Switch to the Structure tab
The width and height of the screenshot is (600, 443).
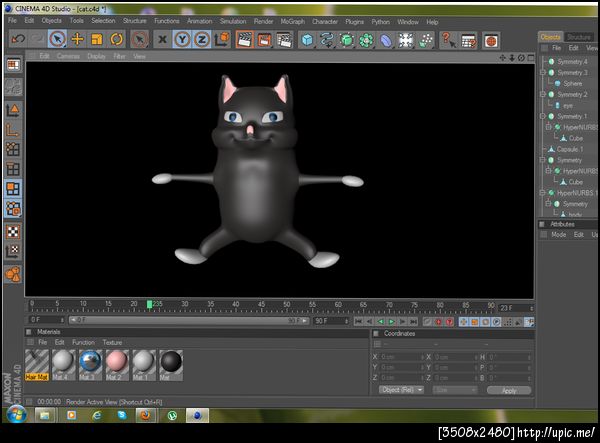579,37
